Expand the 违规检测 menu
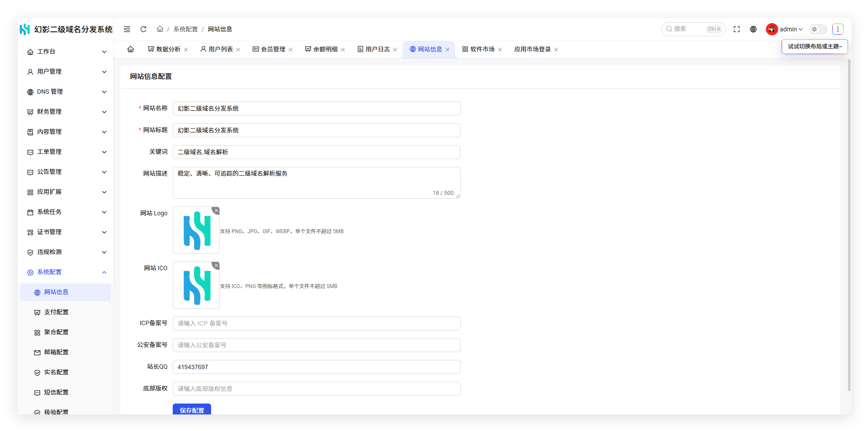Viewport: 868px width, 431px height. [65, 252]
